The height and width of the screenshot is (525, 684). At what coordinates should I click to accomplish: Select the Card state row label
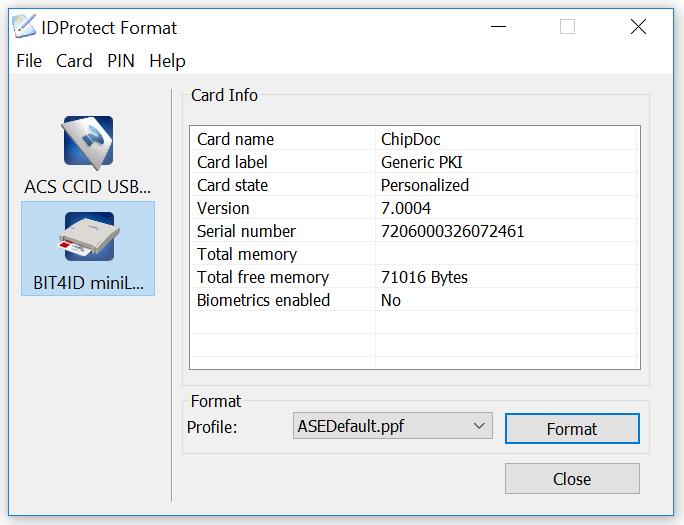pos(233,185)
